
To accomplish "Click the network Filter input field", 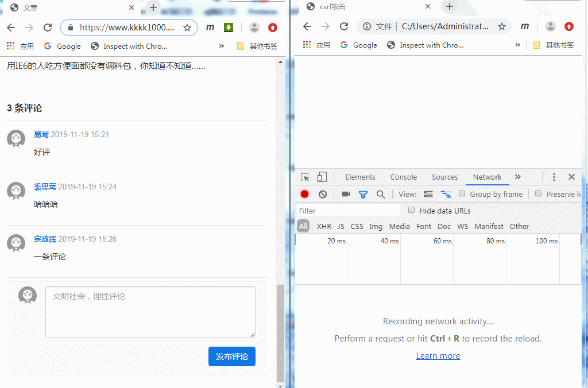I will pos(349,211).
